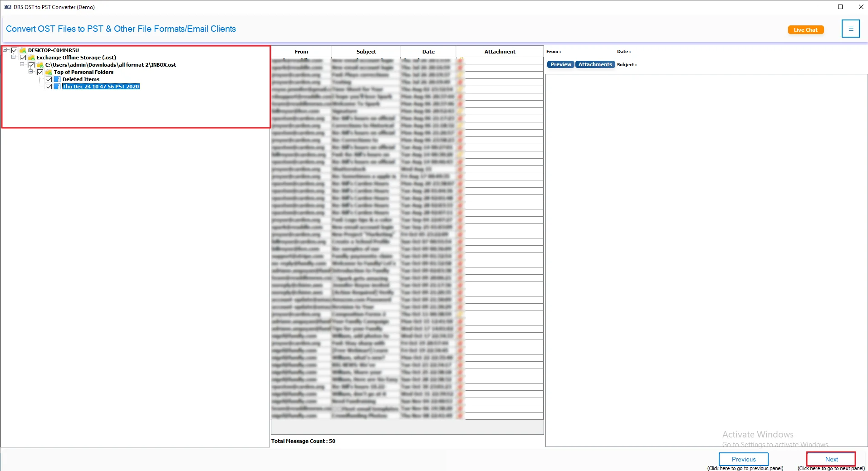Click the DRS app icon in title bar
This screenshot has width=868, height=471.
tap(8, 7)
